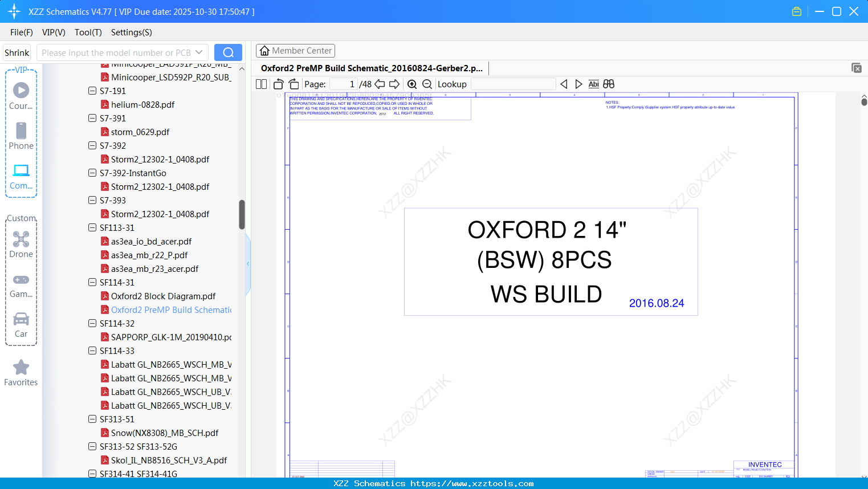Open the model number dropdown arrow
The height and width of the screenshot is (489, 868).
(x=199, y=52)
